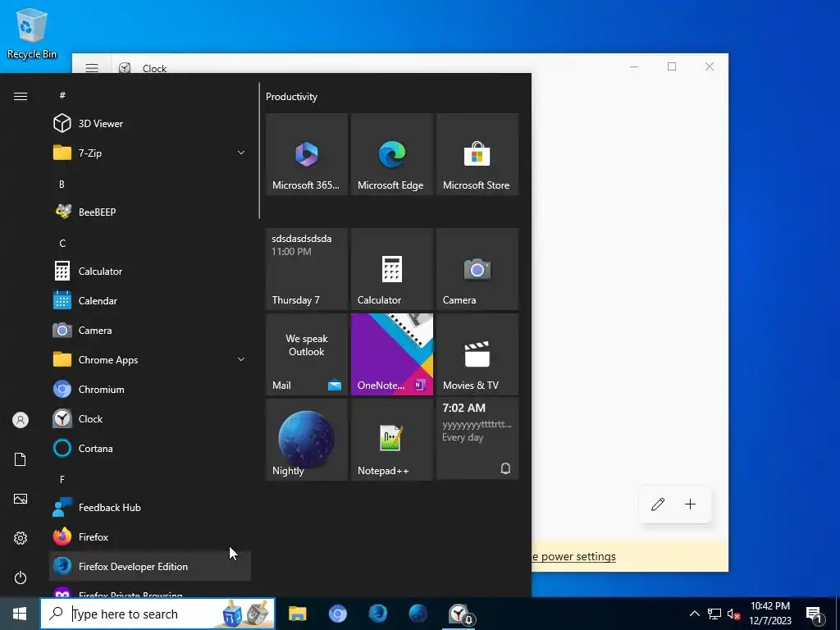Open the network icon in system tray
Screen dimensions: 840x630
click(714, 614)
